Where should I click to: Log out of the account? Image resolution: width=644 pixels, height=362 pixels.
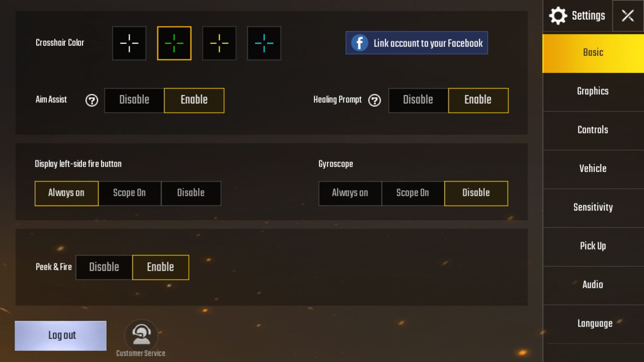click(x=61, y=335)
